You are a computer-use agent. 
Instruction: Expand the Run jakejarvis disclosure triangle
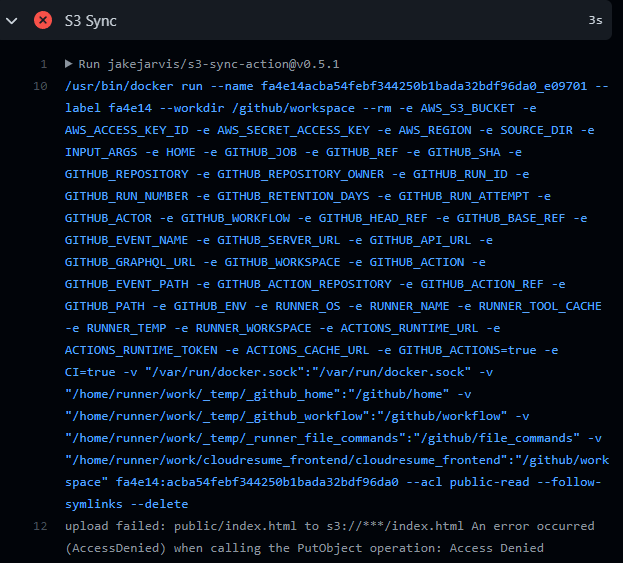69,64
